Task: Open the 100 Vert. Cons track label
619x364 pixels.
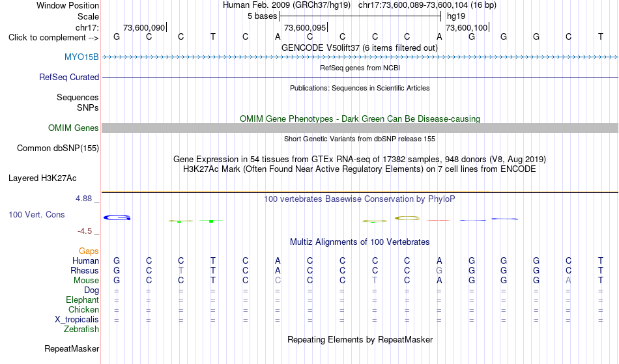Action: click(x=36, y=214)
